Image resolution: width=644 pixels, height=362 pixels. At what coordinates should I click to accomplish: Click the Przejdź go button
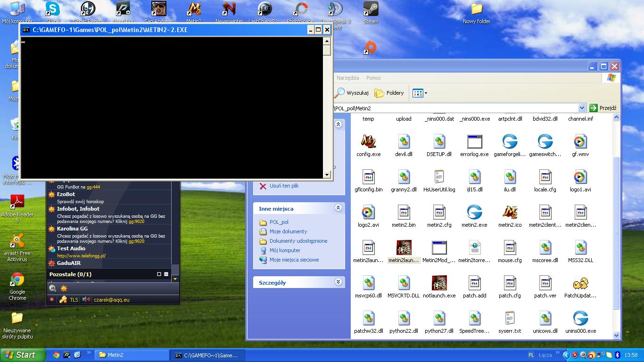pos(603,108)
